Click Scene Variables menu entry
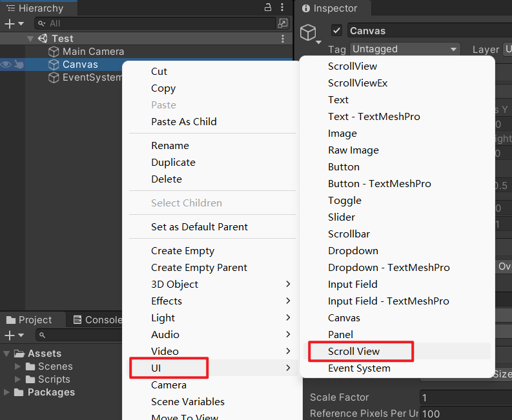Viewport: 512px width, 420px height. [188, 401]
